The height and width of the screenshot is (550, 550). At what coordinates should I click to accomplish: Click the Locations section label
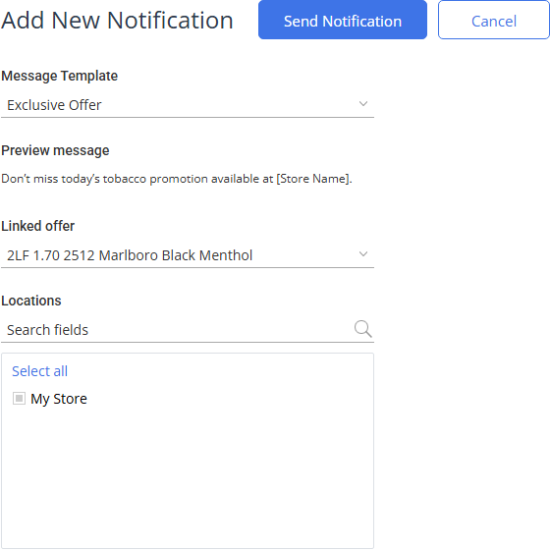pyautogui.click(x=31, y=301)
